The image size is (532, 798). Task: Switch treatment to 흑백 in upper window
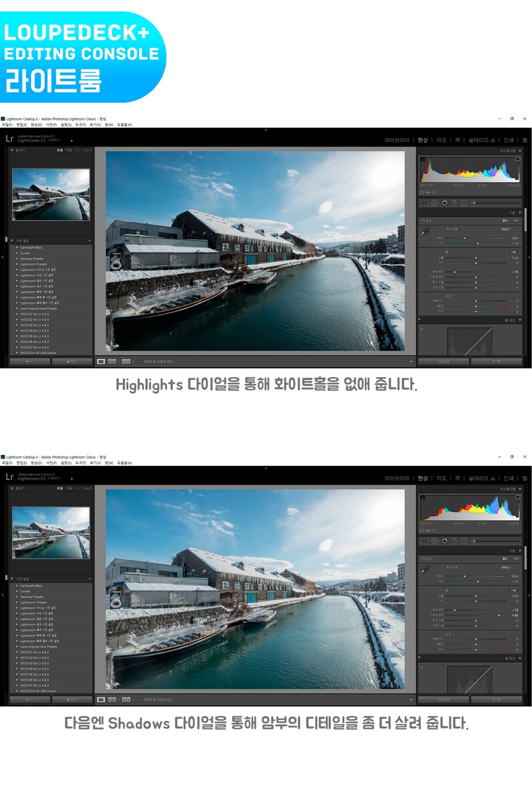pos(516,220)
